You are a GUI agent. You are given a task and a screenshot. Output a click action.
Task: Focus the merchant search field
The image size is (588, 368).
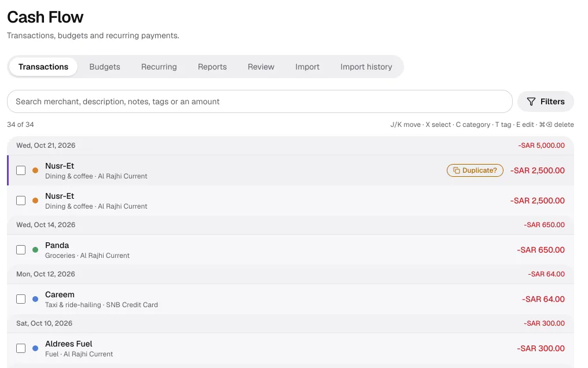(x=259, y=101)
